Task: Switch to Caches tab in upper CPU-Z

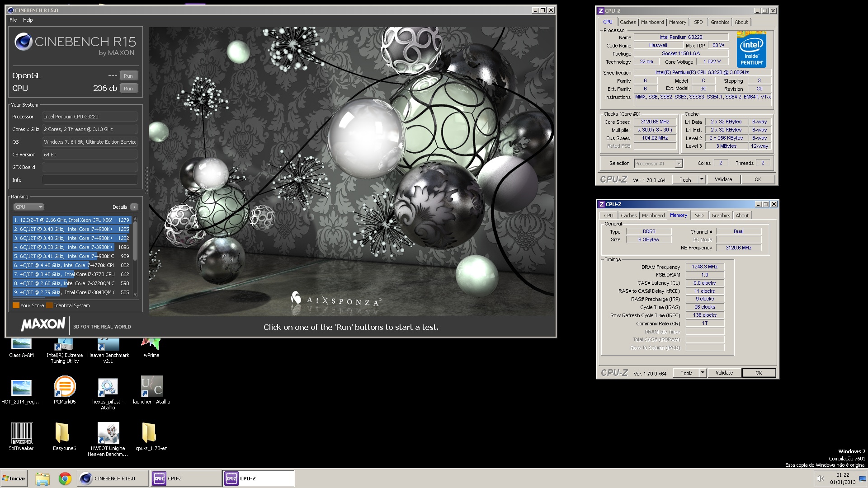Action: pyautogui.click(x=627, y=22)
